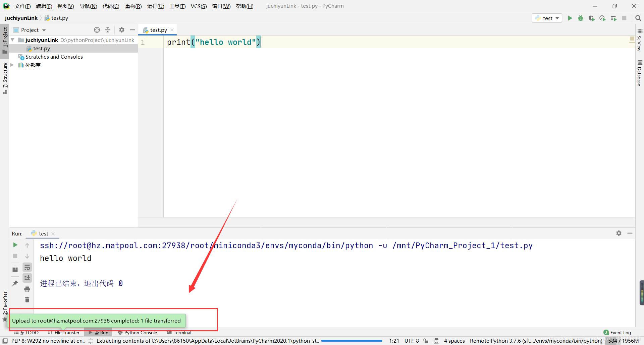Viewport: 644px width, 345px height.
Task: Open the 运行(U) menu
Action: coord(156,6)
